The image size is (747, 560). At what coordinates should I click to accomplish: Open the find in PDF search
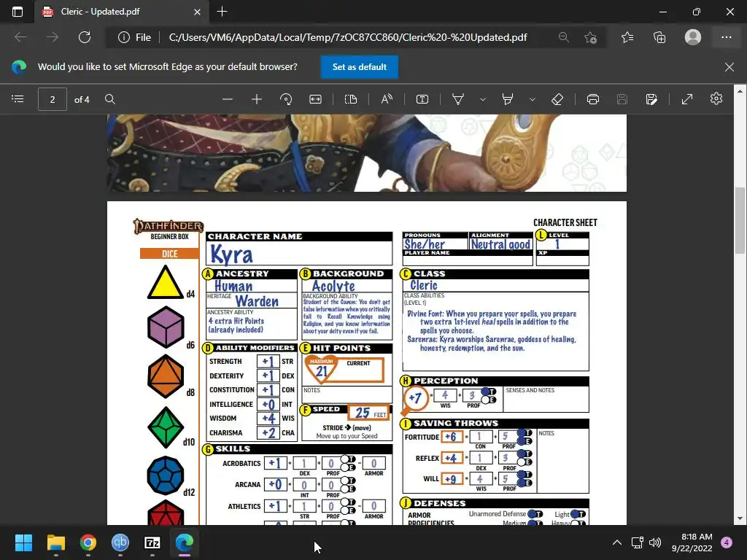coord(110,99)
